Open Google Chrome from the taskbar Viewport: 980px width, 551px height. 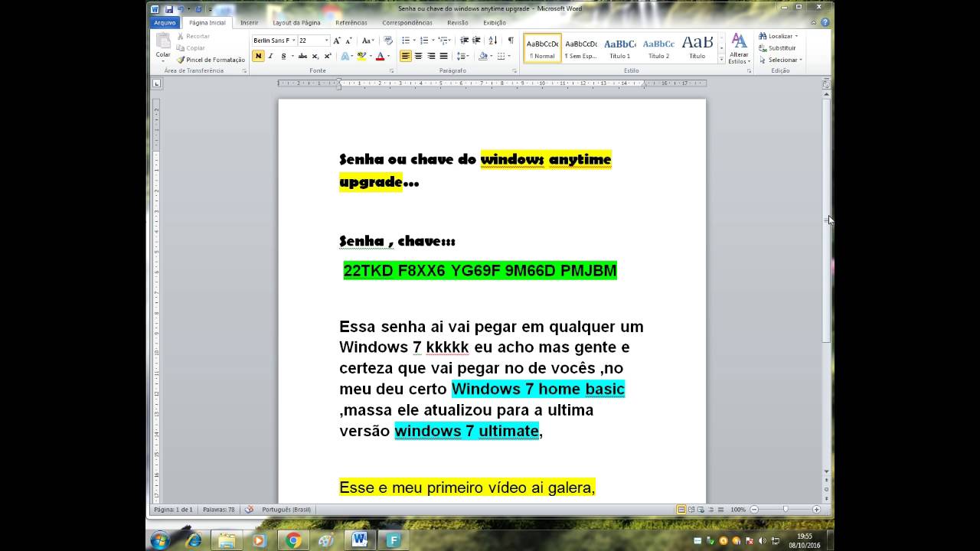[x=293, y=540]
